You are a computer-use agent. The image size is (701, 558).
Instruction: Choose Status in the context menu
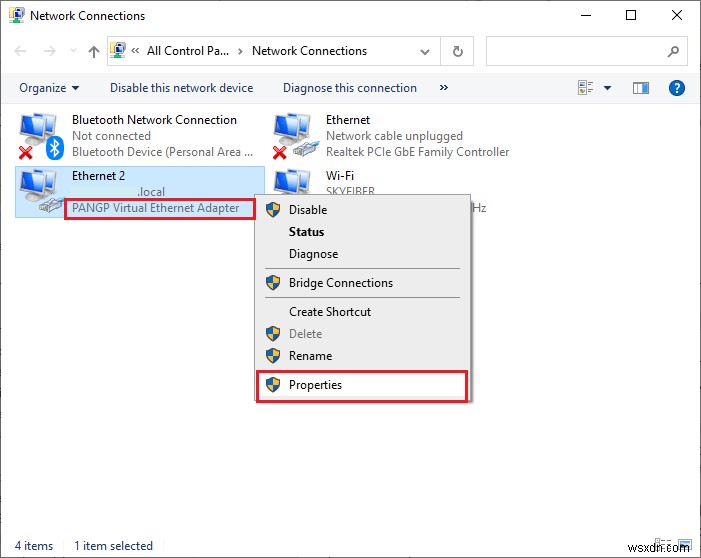pos(362,232)
